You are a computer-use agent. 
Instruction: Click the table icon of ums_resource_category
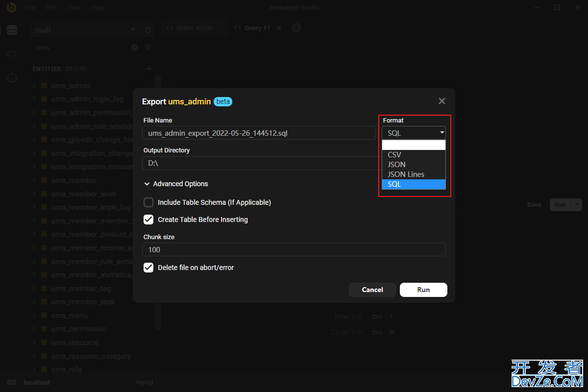[x=44, y=356]
